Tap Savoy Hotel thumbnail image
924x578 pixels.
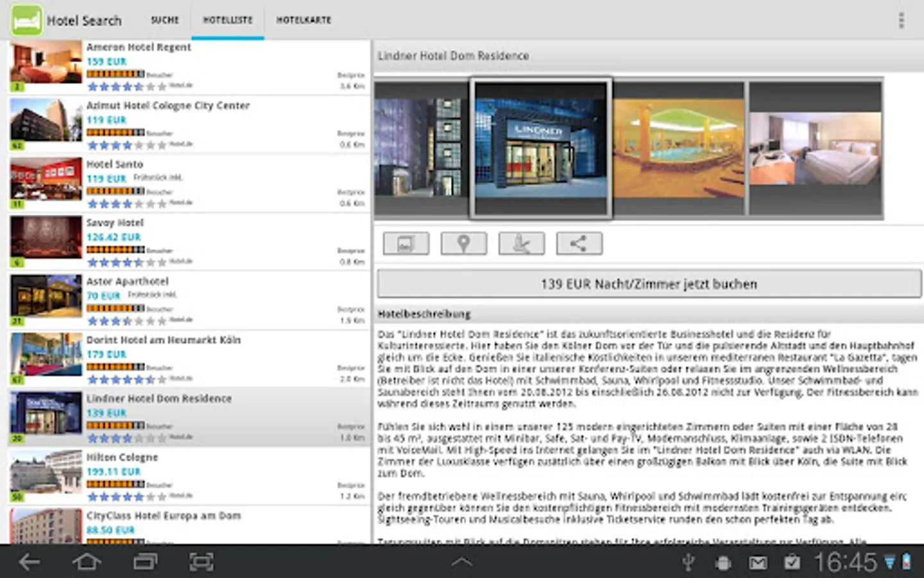click(46, 238)
